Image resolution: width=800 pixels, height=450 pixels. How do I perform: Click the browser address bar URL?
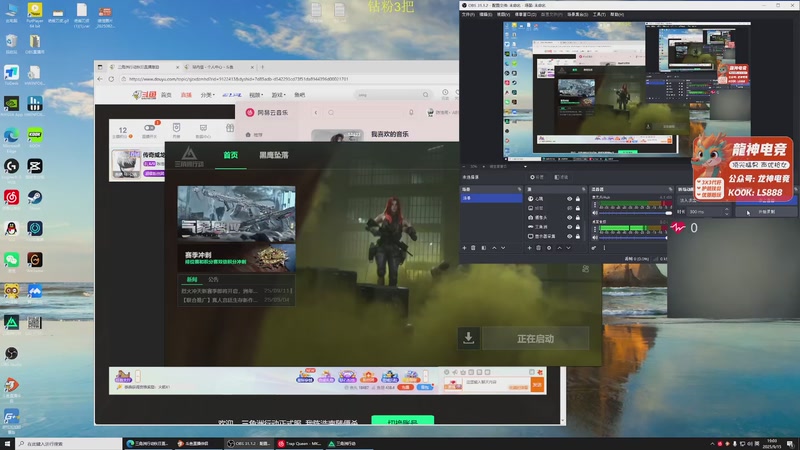238,79
